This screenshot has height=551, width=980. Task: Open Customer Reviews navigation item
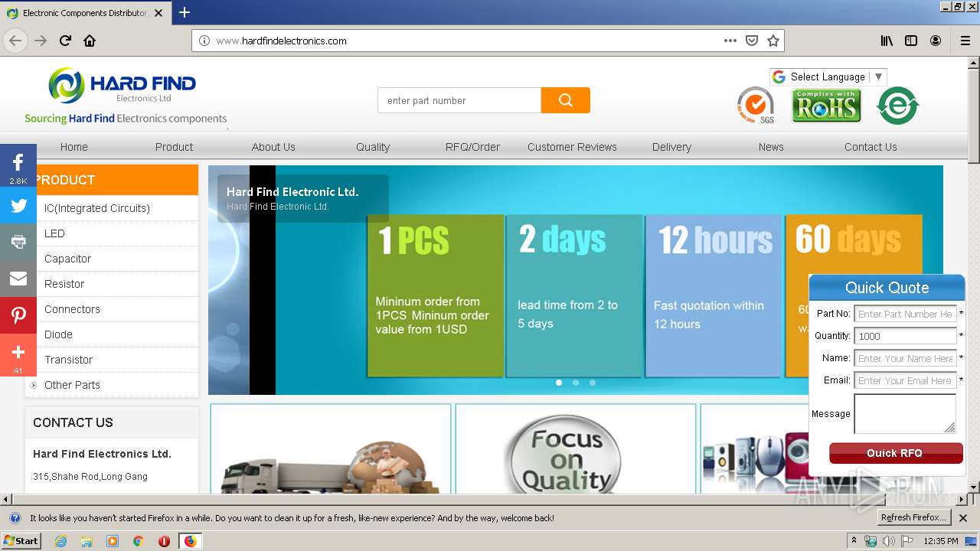pyautogui.click(x=572, y=147)
